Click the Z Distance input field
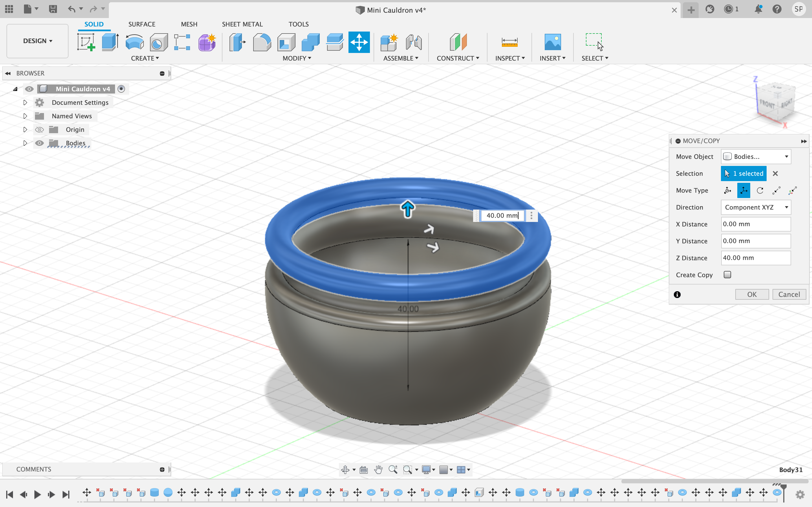 tap(755, 258)
